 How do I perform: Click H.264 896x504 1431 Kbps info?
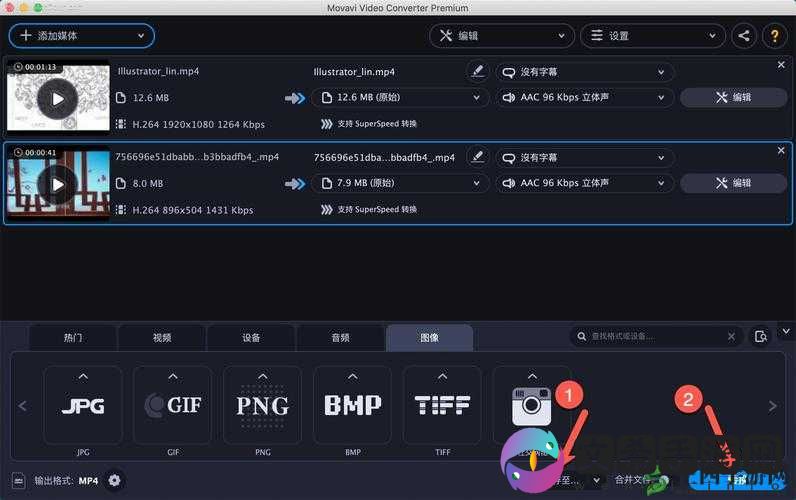point(192,210)
